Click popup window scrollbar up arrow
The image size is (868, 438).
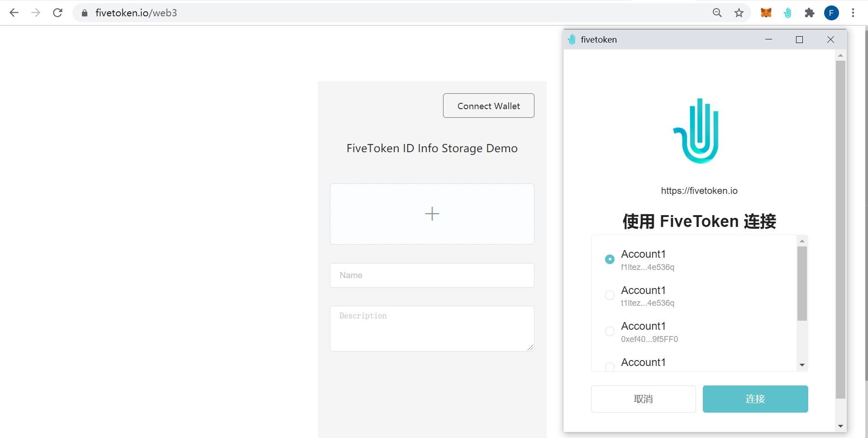pos(841,55)
